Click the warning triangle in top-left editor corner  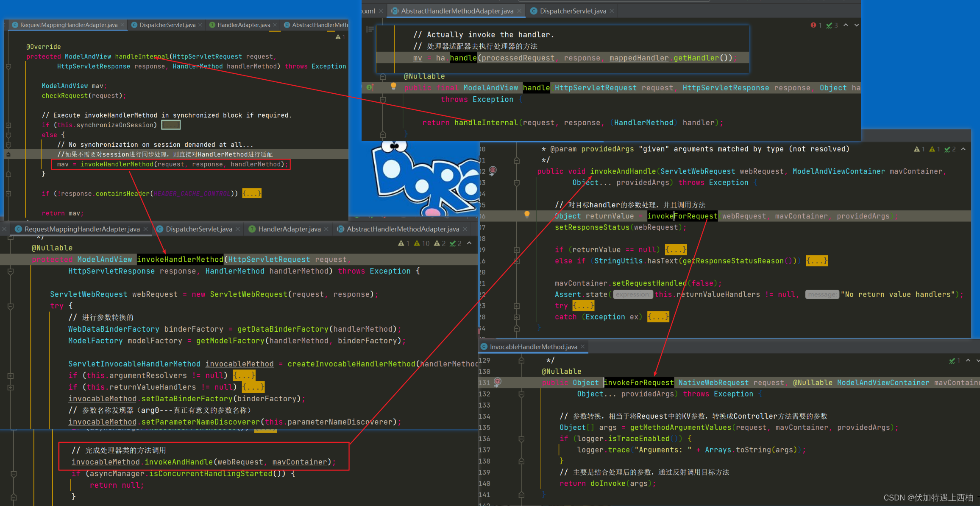(338, 37)
